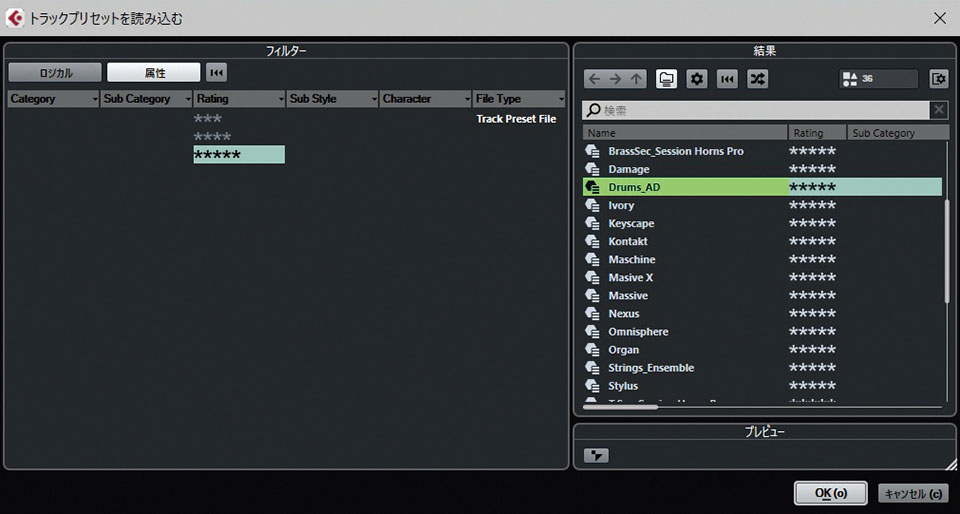
Task: Click the Kontakt track preset icon
Action: (x=592, y=241)
